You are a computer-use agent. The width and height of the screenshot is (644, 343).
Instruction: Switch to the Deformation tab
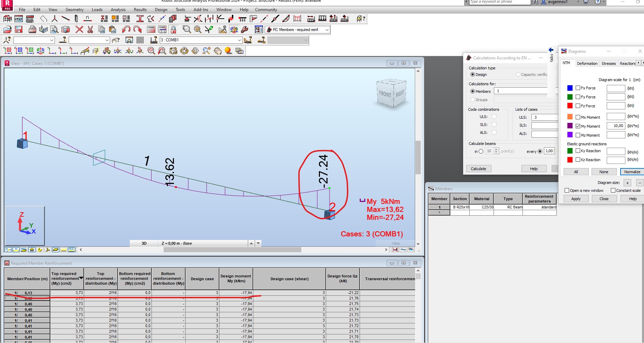coord(587,63)
